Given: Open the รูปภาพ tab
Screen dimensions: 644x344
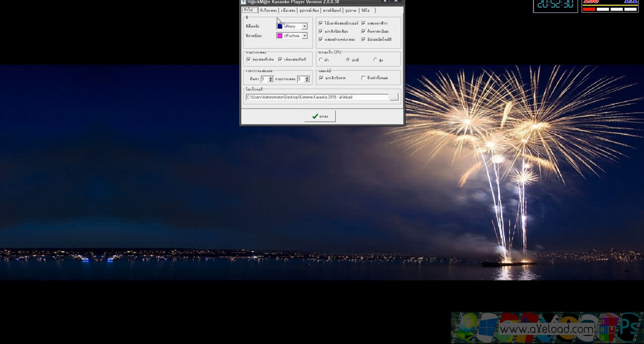Looking at the screenshot, I should click(351, 10).
